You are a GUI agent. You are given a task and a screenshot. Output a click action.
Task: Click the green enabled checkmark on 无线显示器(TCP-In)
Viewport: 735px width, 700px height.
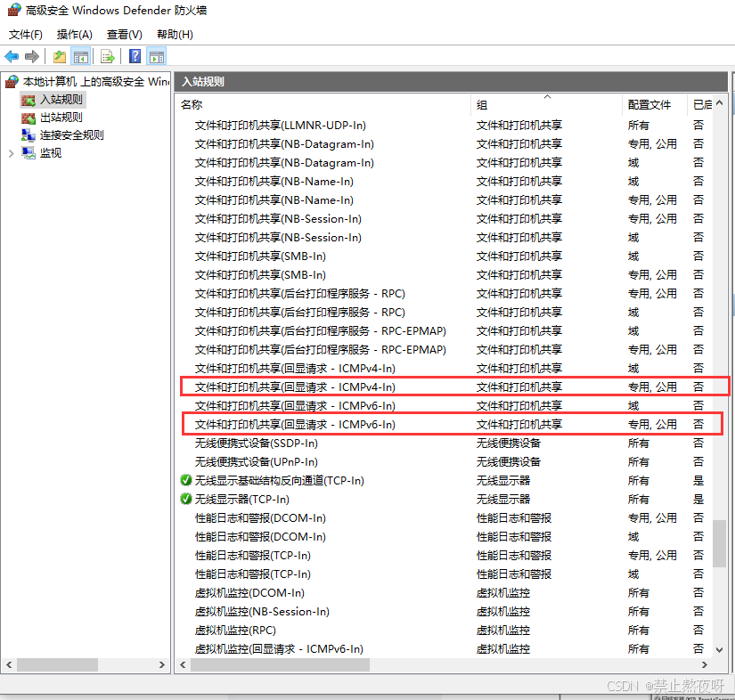tap(185, 500)
